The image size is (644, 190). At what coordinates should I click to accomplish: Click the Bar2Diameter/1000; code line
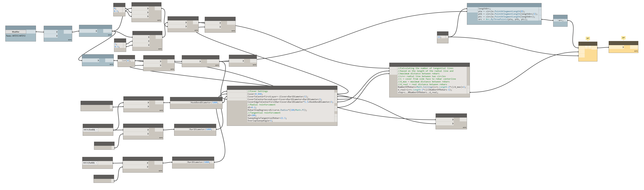(199, 162)
